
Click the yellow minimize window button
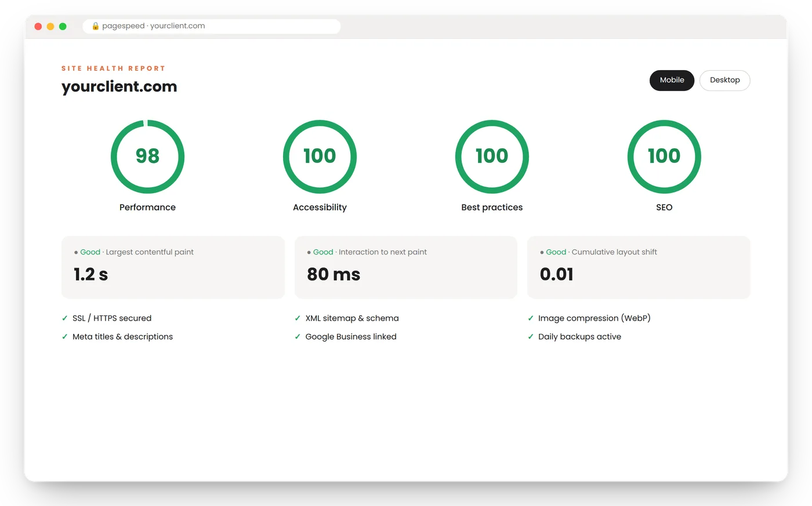click(50, 26)
